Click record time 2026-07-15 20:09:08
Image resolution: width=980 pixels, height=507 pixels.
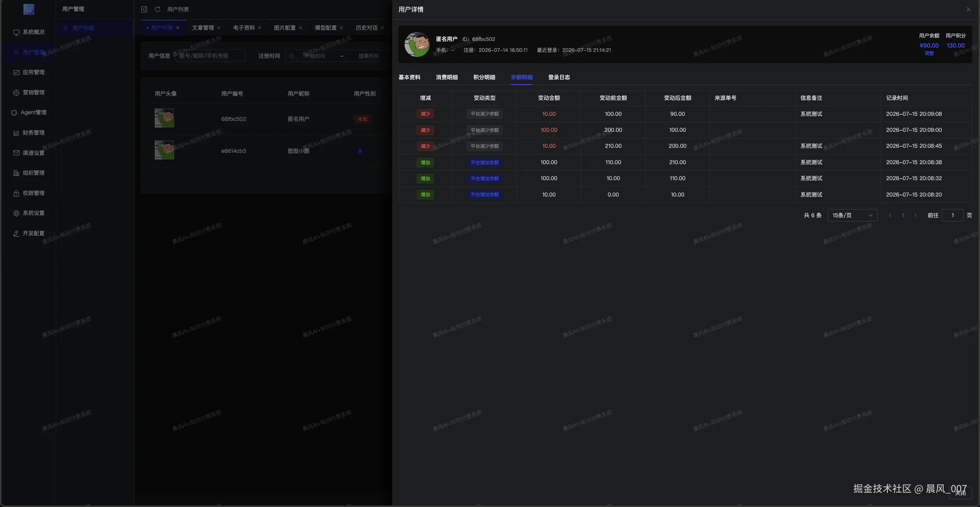click(x=914, y=114)
